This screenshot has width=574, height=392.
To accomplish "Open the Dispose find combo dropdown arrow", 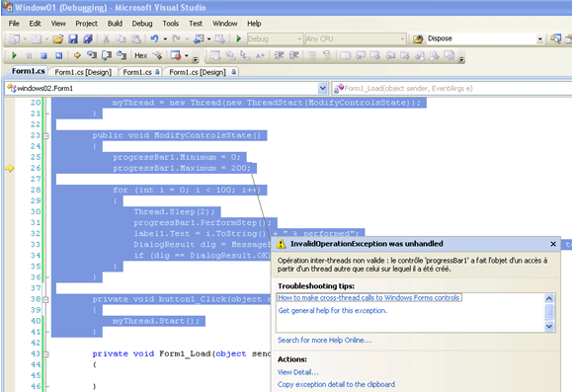I will pyautogui.click(x=539, y=39).
